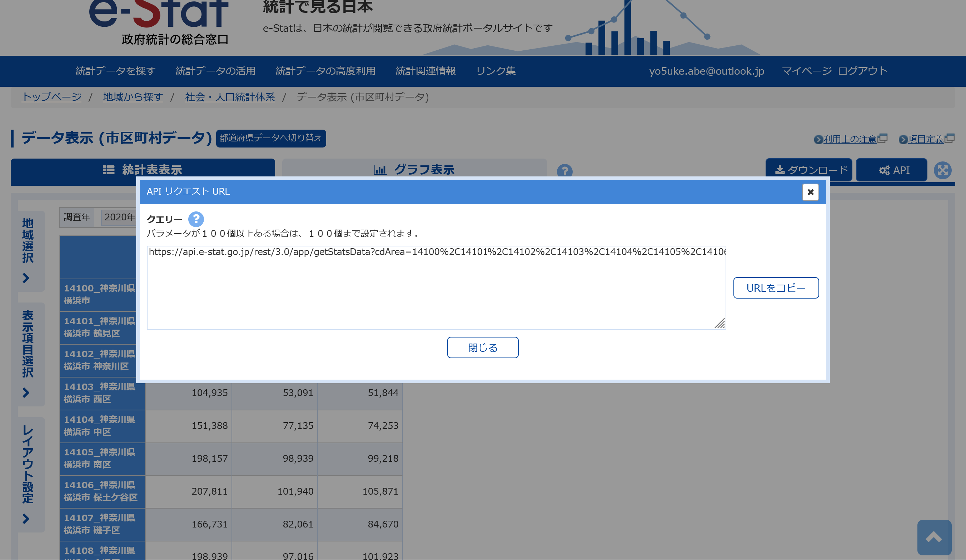The width and height of the screenshot is (966, 560).
Task: Close the API request URL dialog
Action: tap(810, 192)
